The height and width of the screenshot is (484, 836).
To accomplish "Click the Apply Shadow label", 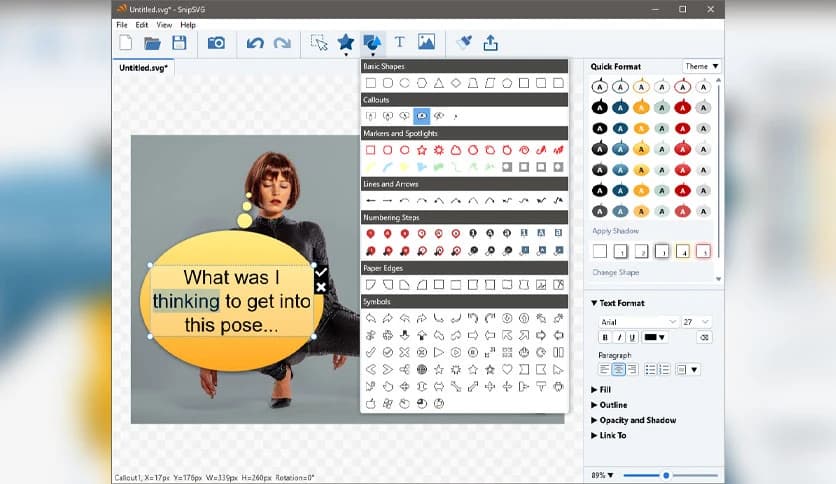I will coord(615,231).
